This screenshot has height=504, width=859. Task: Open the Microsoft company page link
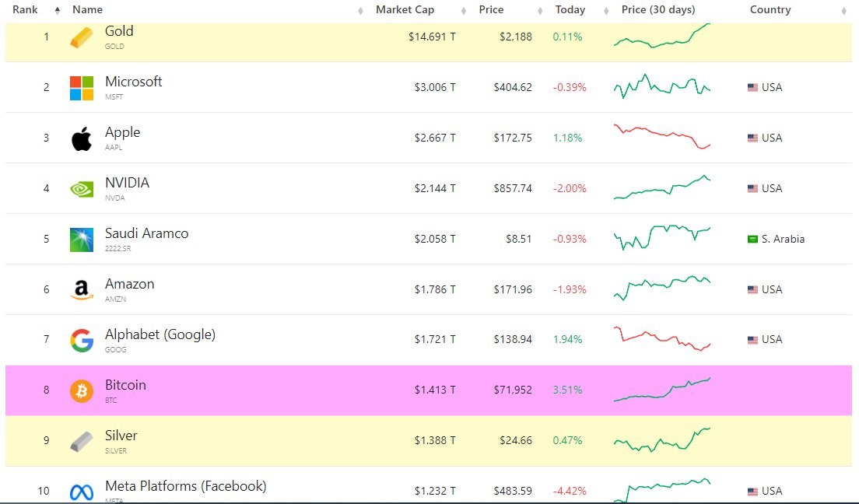click(134, 81)
